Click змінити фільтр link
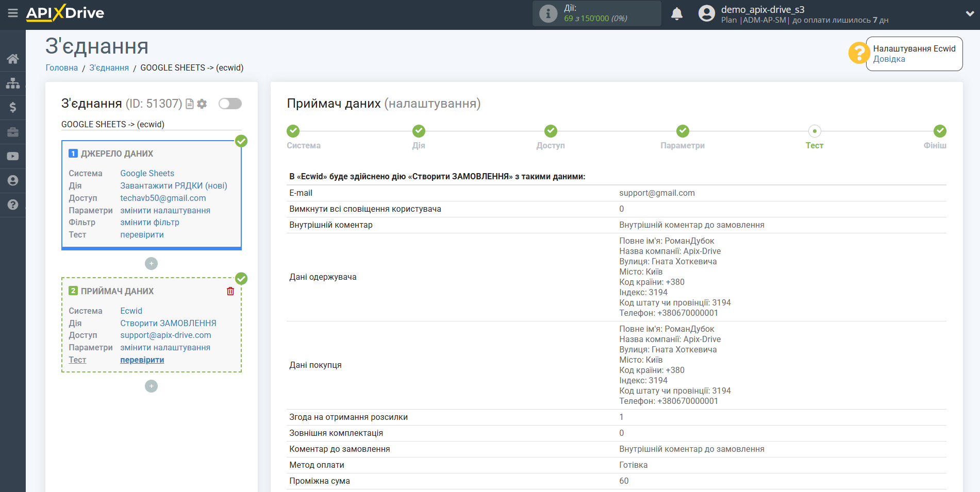This screenshot has height=492, width=980. coord(150,223)
